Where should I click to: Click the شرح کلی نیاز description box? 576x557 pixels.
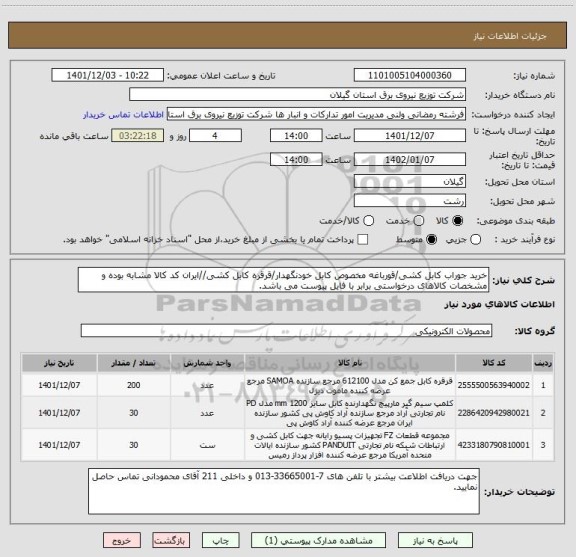coord(283,280)
